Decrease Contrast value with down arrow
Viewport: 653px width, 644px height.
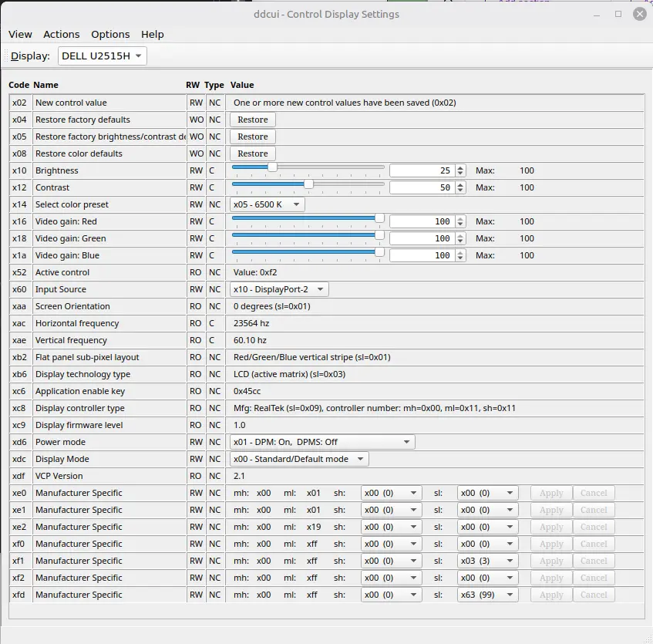[x=460, y=191]
